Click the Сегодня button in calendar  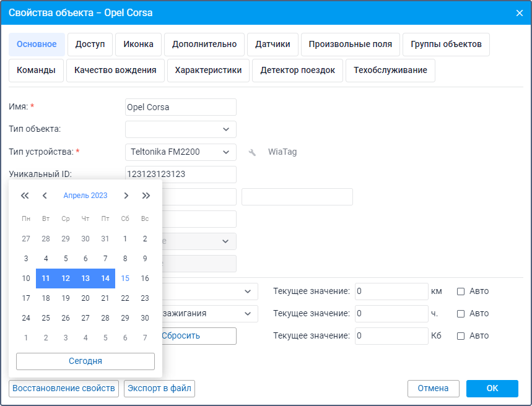coord(85,361)
